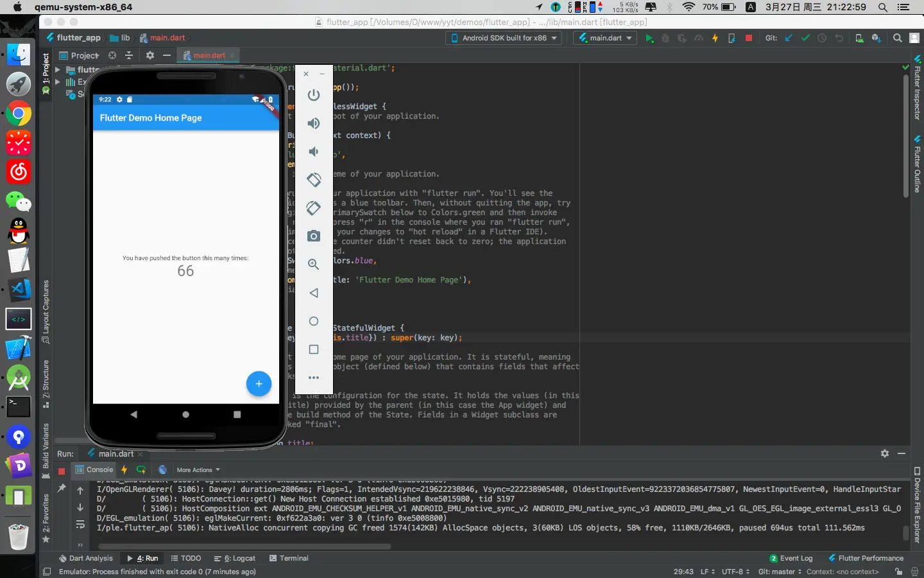This screenshot has height=578, width=924.
Task: Open Project view selector dropdown
Action: tap(80, 55)
